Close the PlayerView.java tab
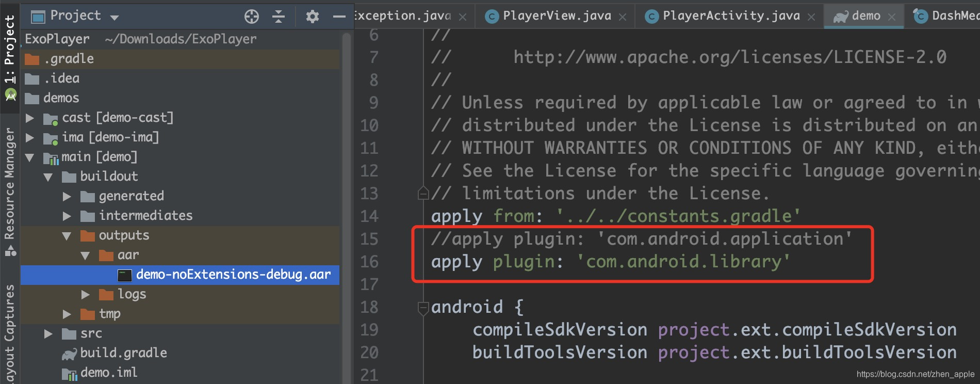This screenshot has height=384, width=980. point(623,17)
